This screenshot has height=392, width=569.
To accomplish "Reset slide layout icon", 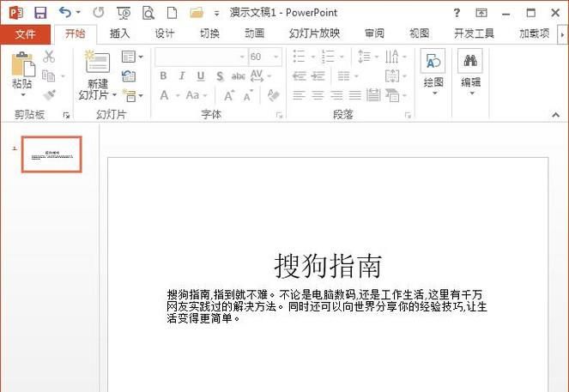I will pos(129,76).
